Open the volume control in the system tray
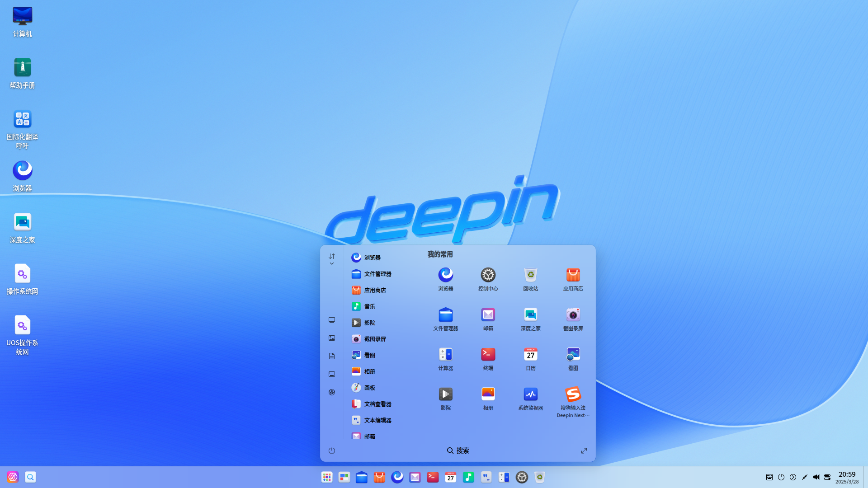This screenshot has height=488, width=868. click(816, 477)
